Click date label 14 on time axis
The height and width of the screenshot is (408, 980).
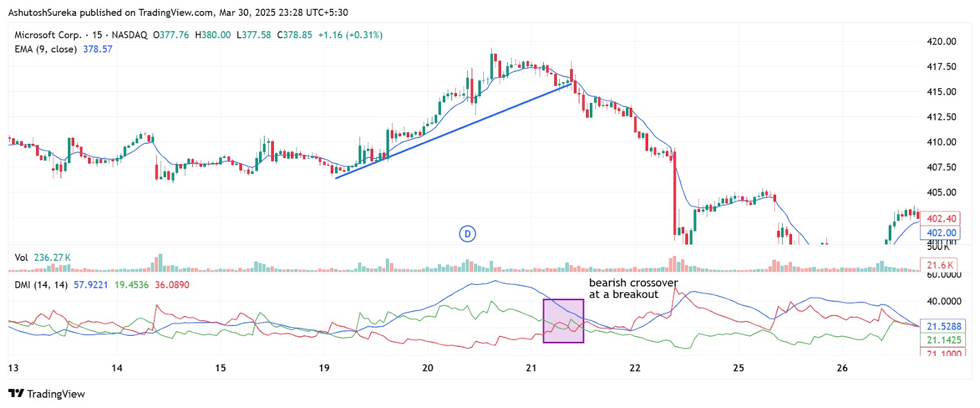pos(116,368)
